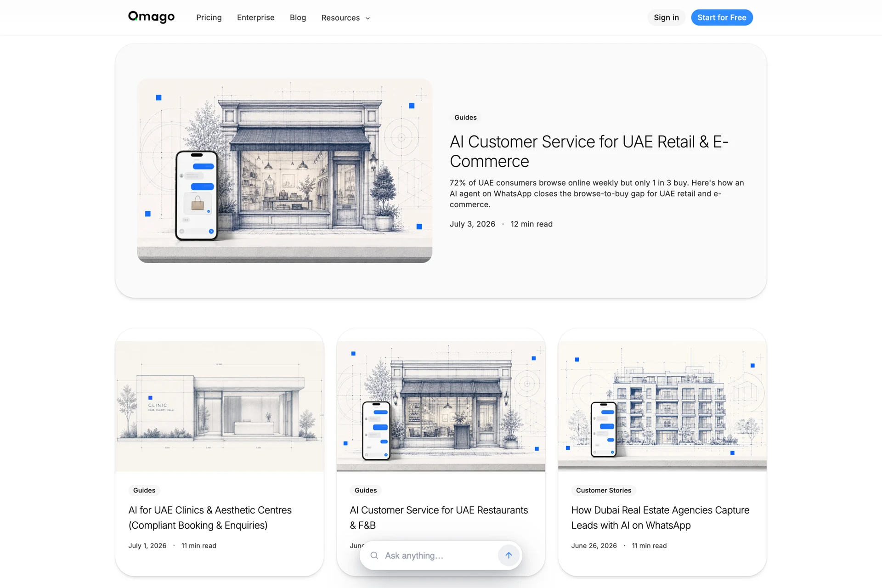Click the 12 min read label

coord(531,224)
